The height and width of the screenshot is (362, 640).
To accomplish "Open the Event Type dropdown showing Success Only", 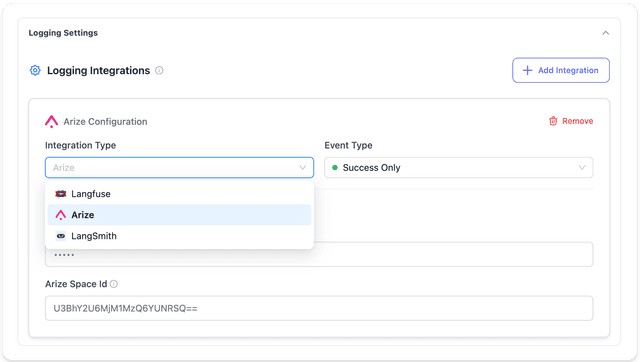I will tap(458, 167).
